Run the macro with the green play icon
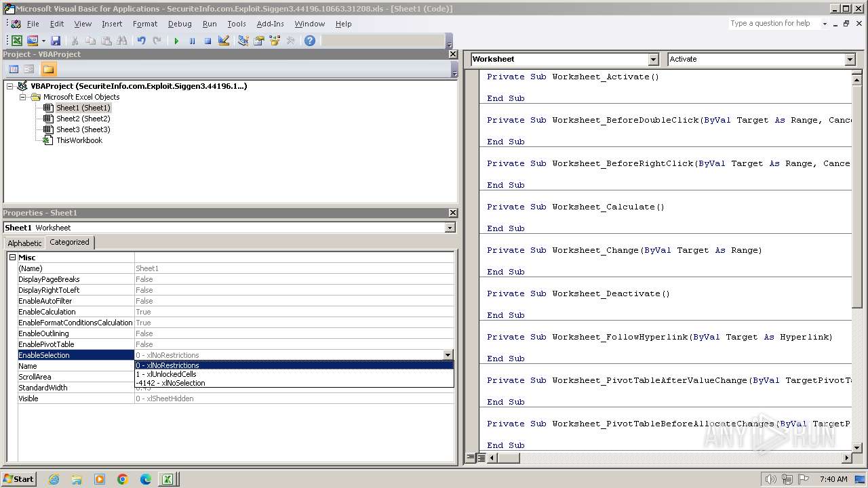 (x=176, y=41)
